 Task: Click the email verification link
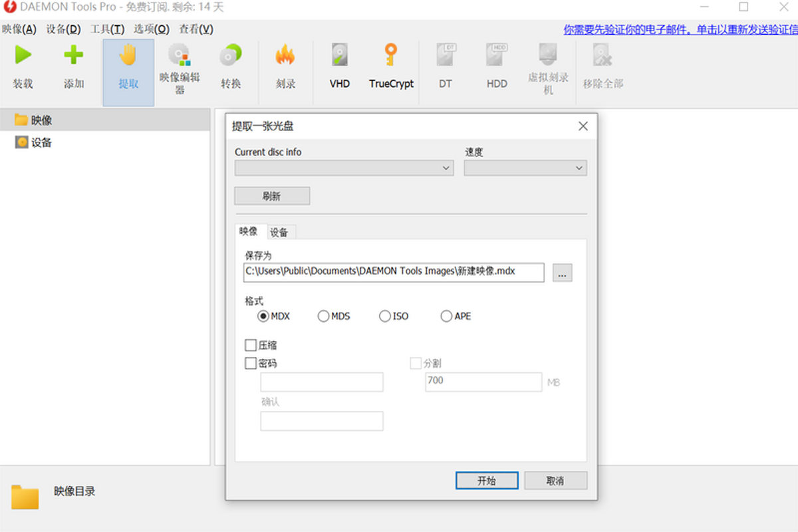[680, 29]
